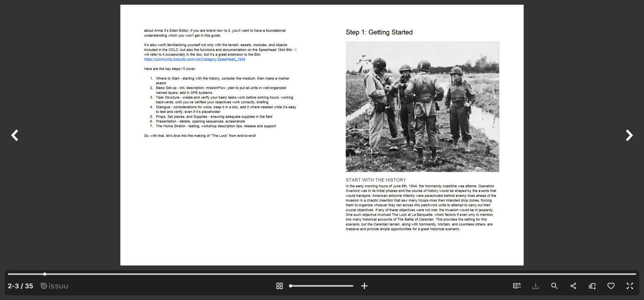Image resolution: width=644 pixels, height=300 pixels.
Task: Advance to the next page spread
Action: click(629, 135)
